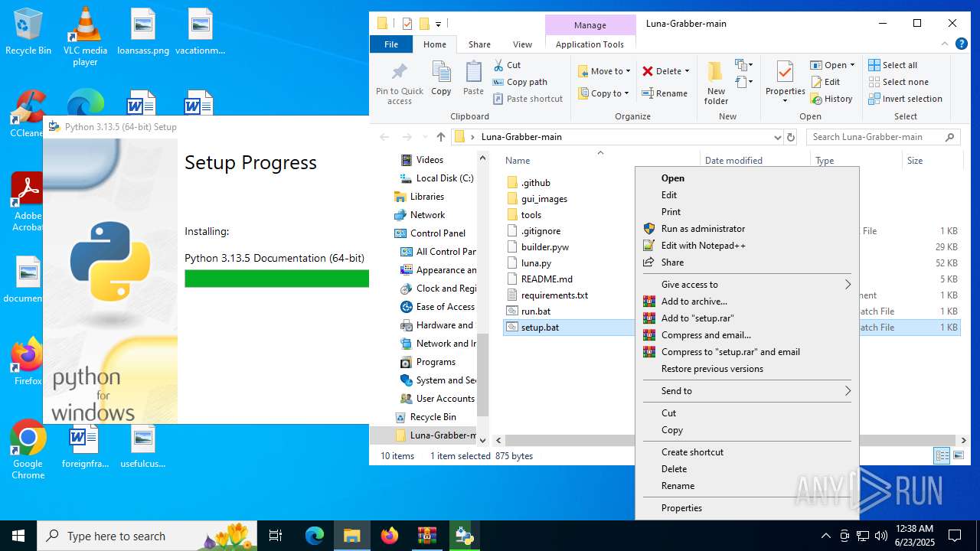This screenshot has height=551, width=980.
Task: Click Copy path in Clipboard group
Action: coord(519,82)
